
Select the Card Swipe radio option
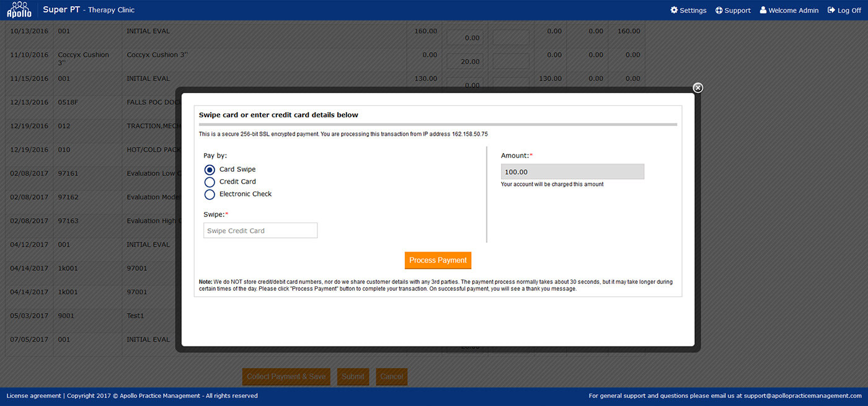tap(210, 170)
